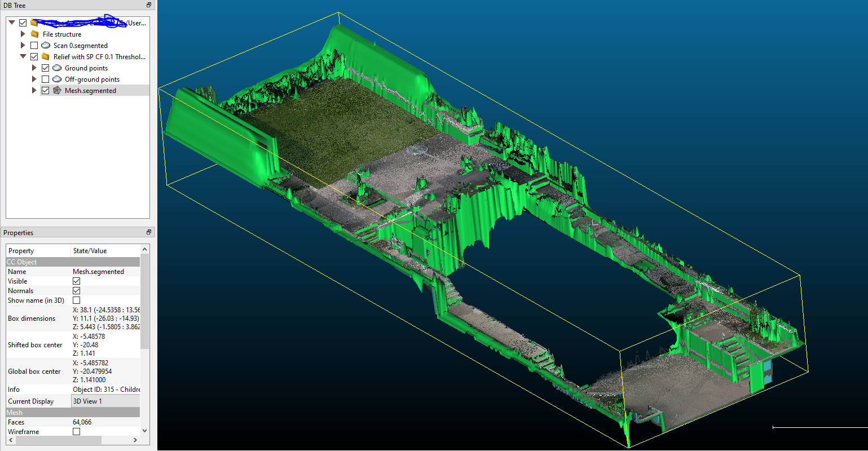Click the File structure folder icon
Viewport: 868px width, 451px height.
[35, 34]
